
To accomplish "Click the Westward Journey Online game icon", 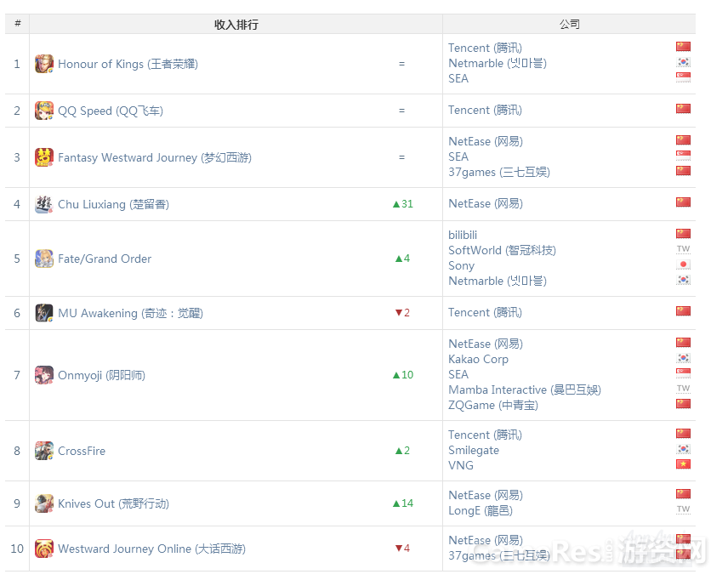I will pos(44,549).
